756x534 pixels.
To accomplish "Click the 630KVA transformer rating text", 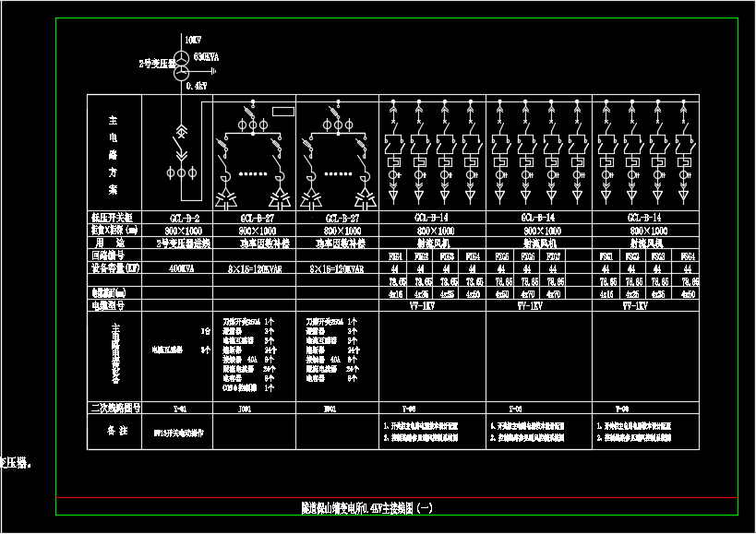I will (x=207, y=57).
